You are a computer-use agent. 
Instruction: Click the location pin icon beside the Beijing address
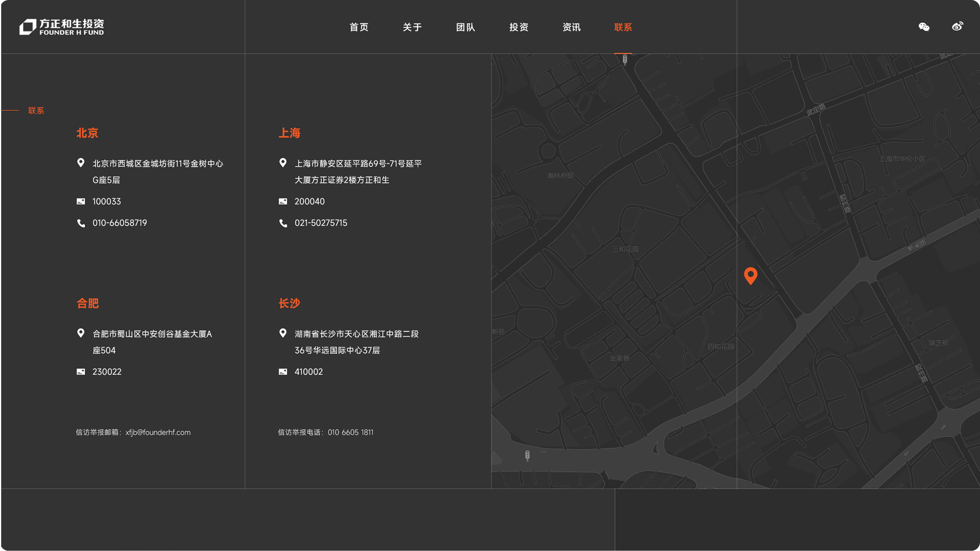point(81,163)
